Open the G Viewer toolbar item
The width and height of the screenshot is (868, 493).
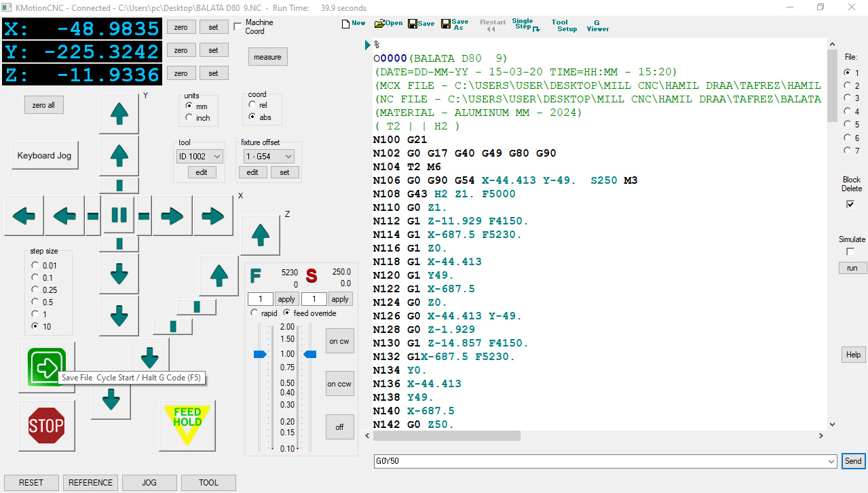[x=597, y=25]
